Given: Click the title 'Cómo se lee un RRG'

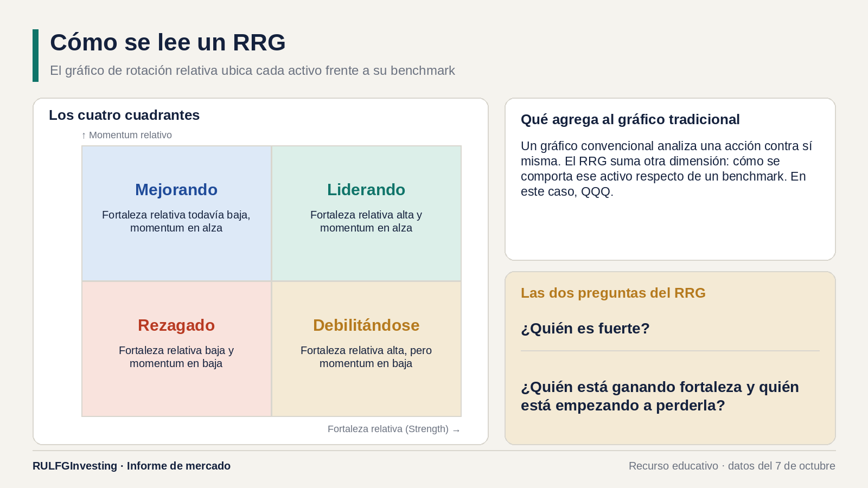Looking at the screenshot, I should (168, 42).
